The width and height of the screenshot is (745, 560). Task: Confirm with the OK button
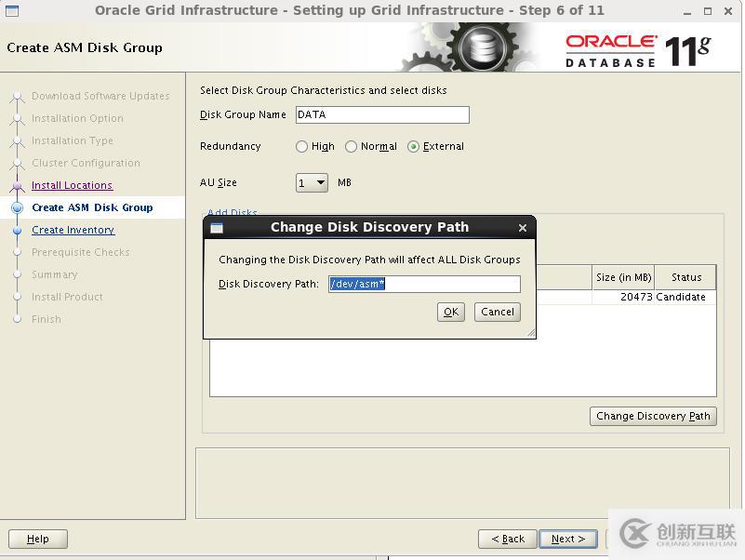[451, 312]
